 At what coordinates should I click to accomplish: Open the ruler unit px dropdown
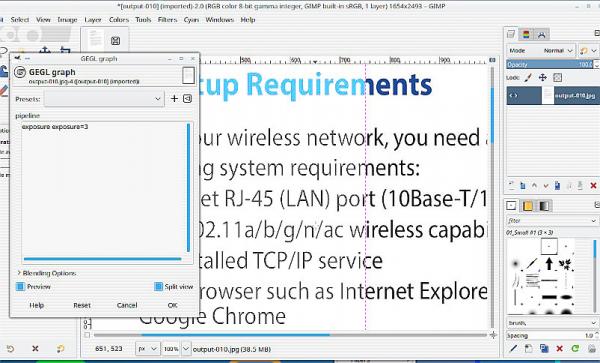coord(147,349)
